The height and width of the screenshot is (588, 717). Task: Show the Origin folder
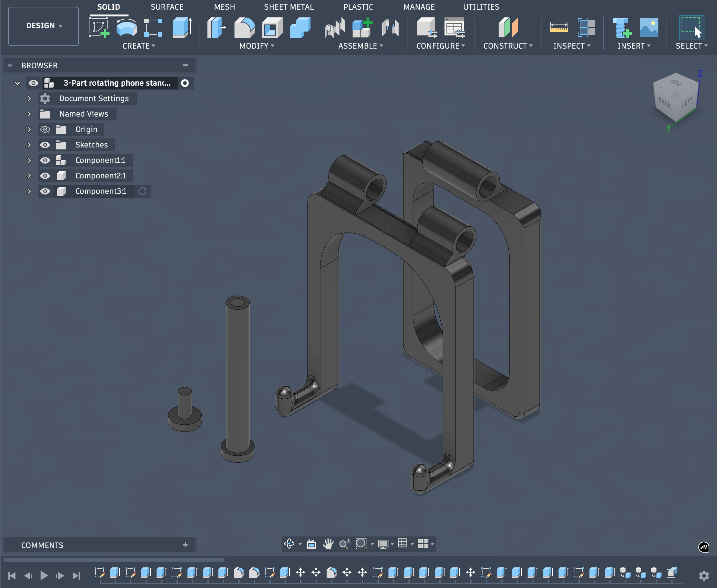pyautogui.click(x=45, y=129)
